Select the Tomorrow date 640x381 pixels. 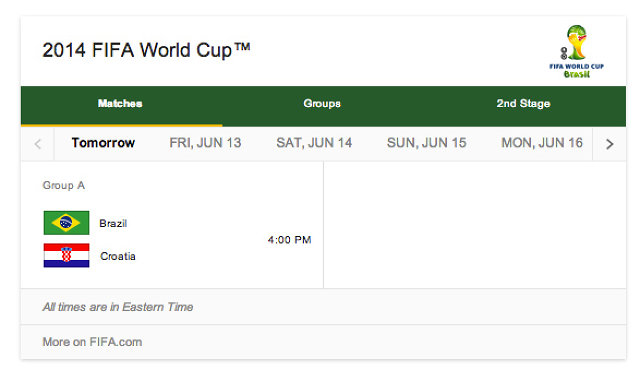point(103,143)
